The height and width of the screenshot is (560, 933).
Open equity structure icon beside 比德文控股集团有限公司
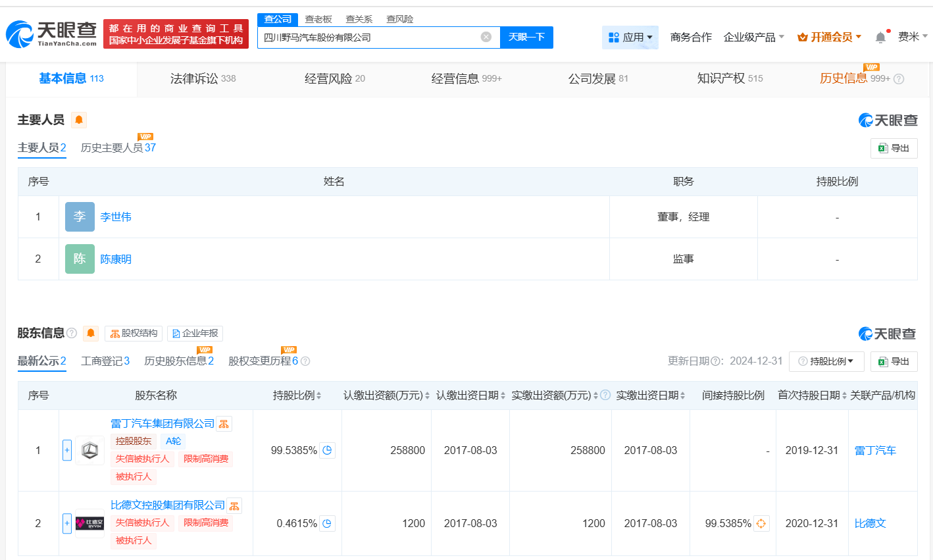tap(234, 505)
